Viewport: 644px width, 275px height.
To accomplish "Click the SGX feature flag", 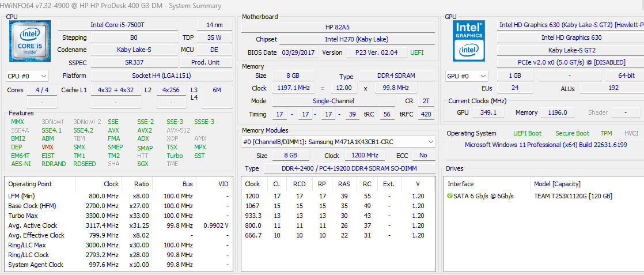I will (143, 164).
